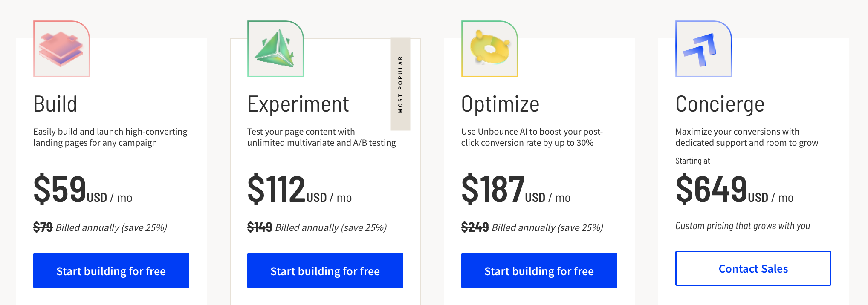This screenshot has width=868, height=305.
Task: Select the Concierge plan heading
Action: (x=720, y=104)
